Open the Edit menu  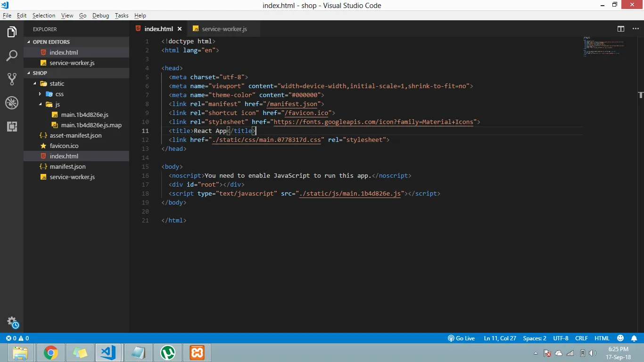coord(22,16)
